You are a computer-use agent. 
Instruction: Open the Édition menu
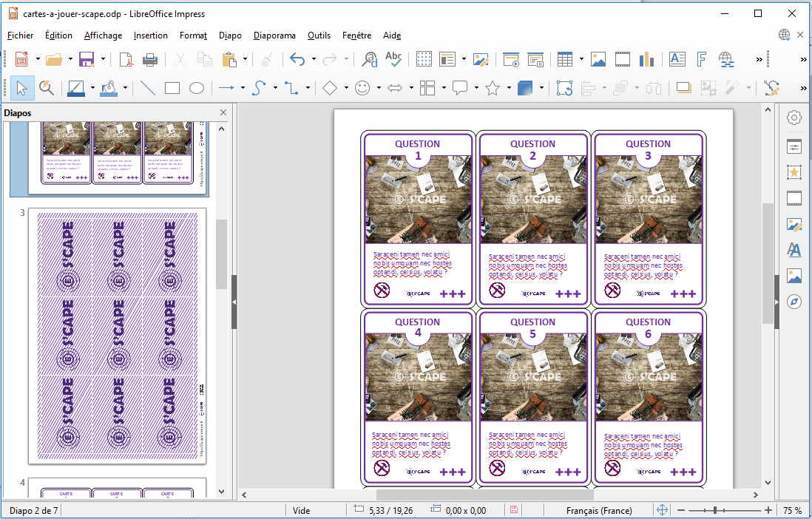(x=58, y=35)
